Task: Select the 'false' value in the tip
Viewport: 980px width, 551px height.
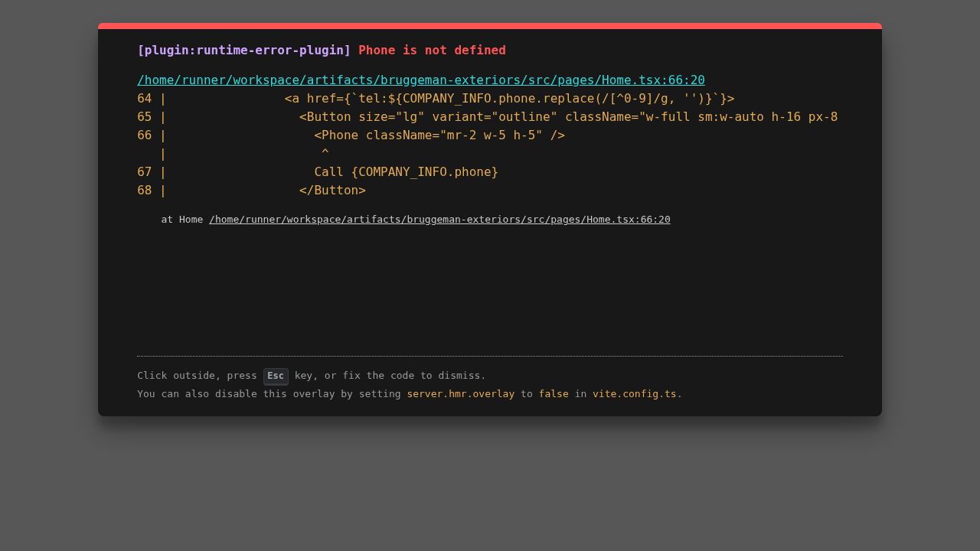Action: [x=554, y=394]
